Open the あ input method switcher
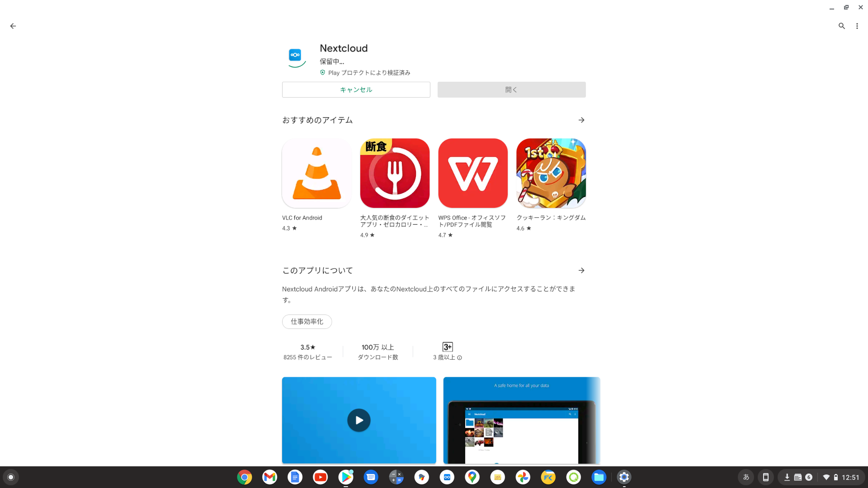The height and width of the screenshot is (488, 868). tap(746, 477)
